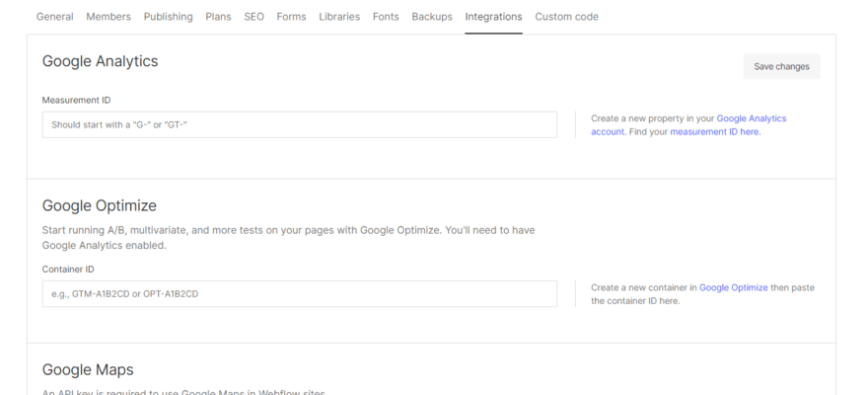The width and height of the screenshot is (868, 395).
Task: Go to the Plans tab
Action: (218, 17)
